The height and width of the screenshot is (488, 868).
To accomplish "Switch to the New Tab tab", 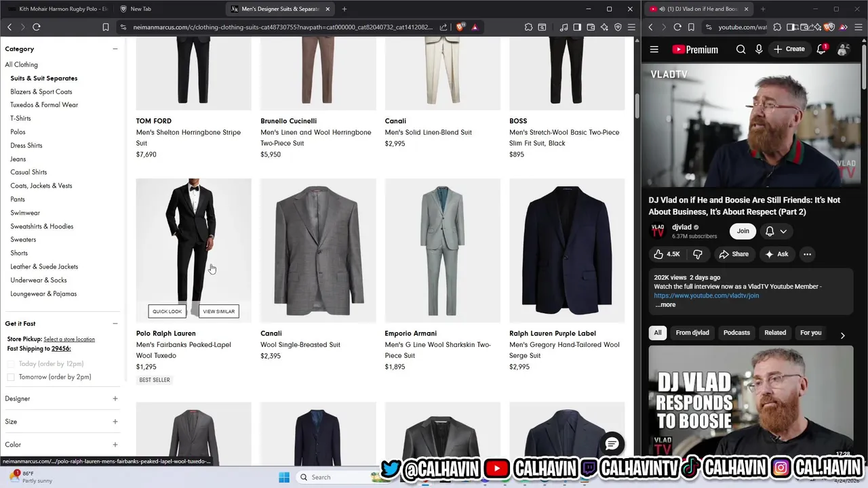I will tap(140, 9).
